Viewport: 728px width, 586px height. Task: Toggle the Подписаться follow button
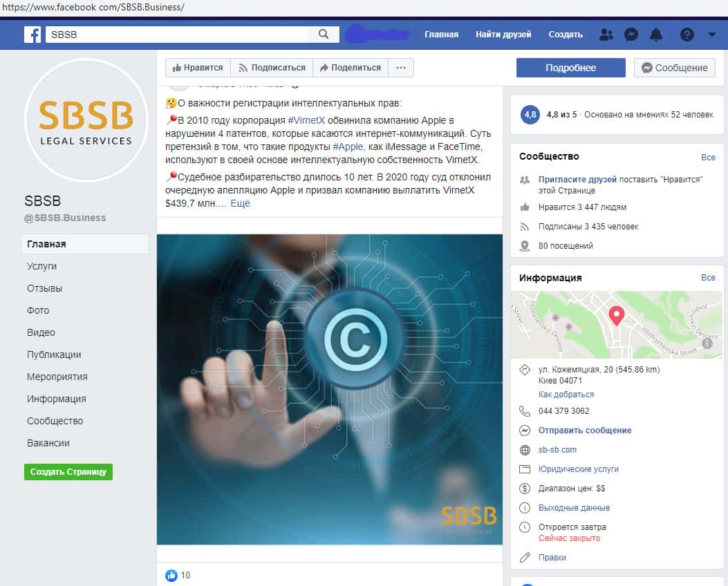(x=272, y=68)
